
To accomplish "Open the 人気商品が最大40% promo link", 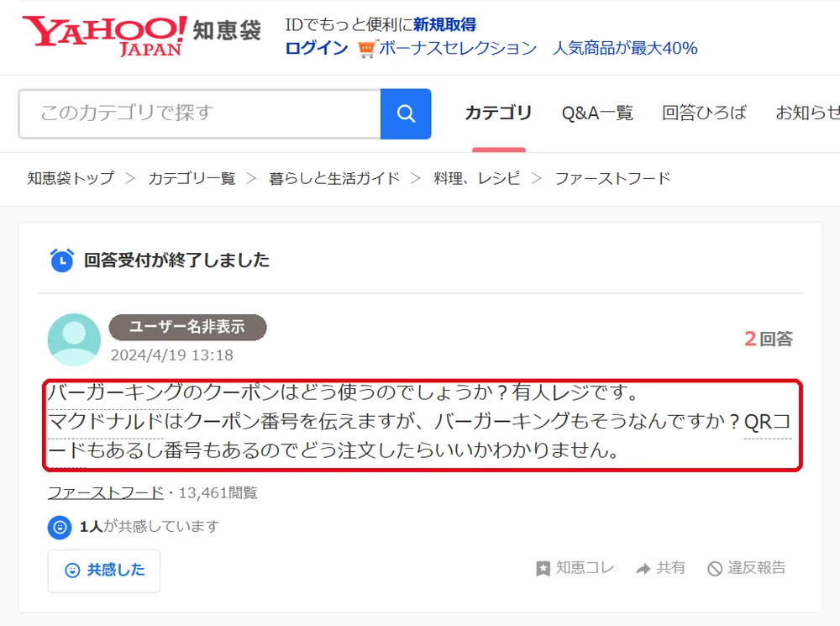I will pos(625,48).
